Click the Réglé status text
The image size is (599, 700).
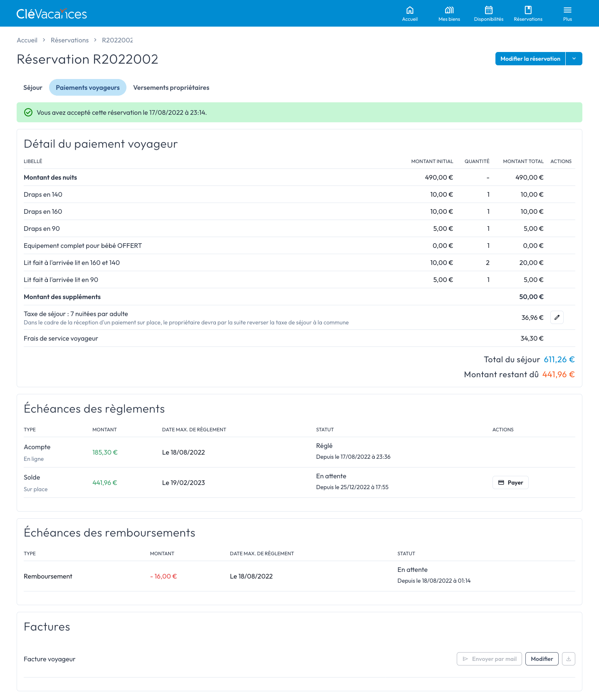(324, 445)
